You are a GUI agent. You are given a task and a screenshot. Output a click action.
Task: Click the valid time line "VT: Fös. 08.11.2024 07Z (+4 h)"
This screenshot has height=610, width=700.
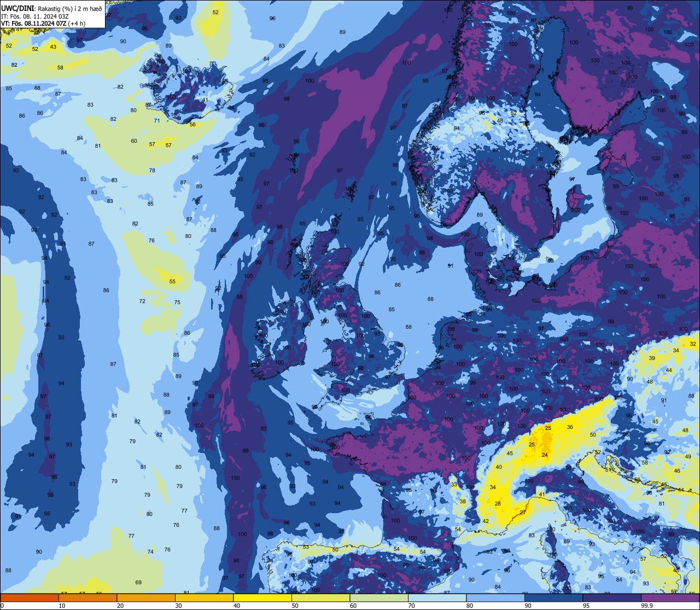(x=43, y=24)
